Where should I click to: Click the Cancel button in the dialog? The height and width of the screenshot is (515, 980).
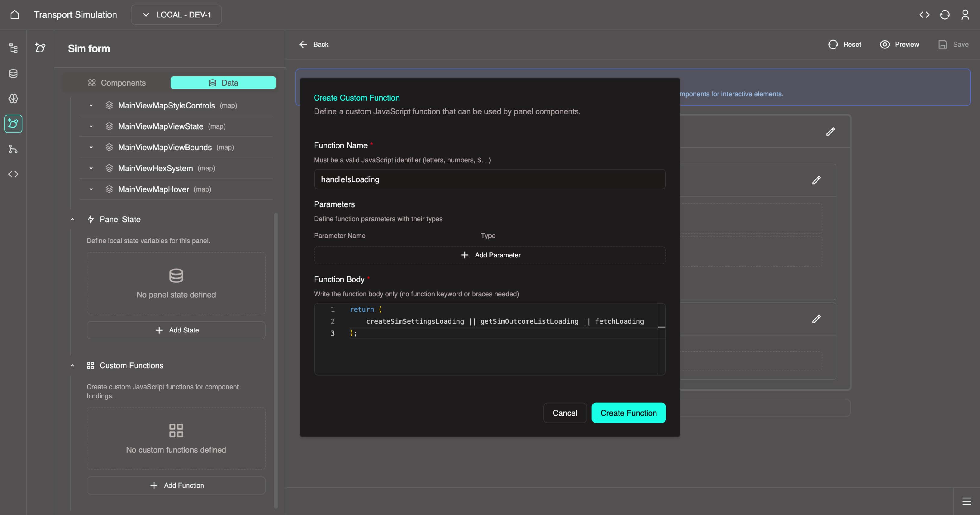(x=565, y=413)
